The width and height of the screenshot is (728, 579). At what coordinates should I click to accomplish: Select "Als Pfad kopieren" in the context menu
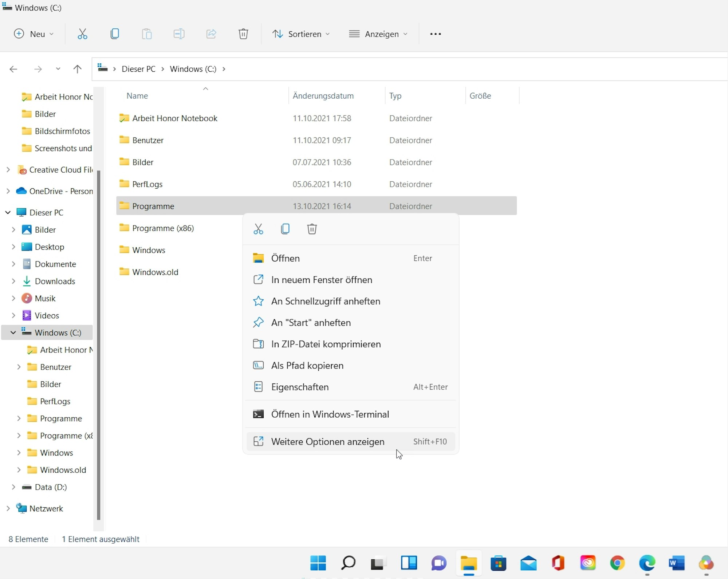[307, 366]
